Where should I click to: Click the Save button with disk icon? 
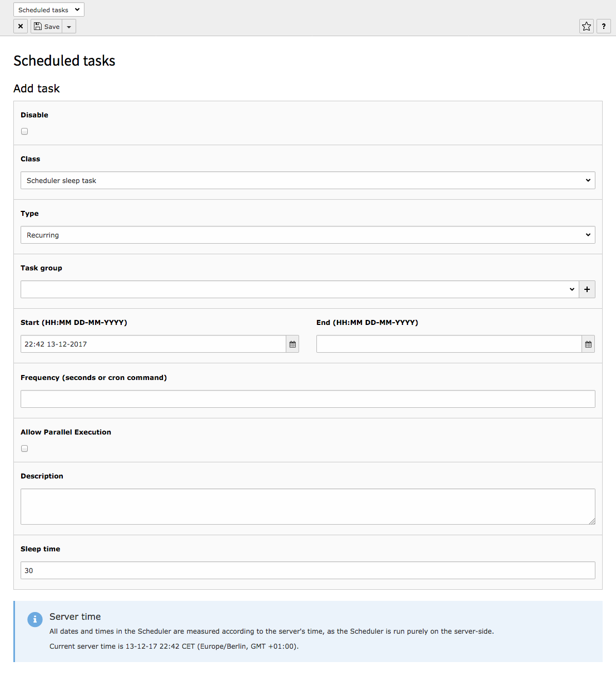coord(47,26)
